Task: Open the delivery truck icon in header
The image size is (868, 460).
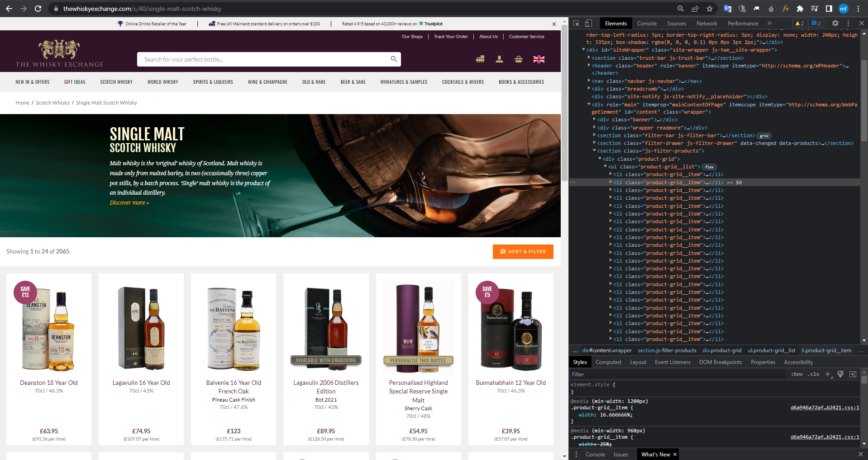Action: [x=480, y=59]
